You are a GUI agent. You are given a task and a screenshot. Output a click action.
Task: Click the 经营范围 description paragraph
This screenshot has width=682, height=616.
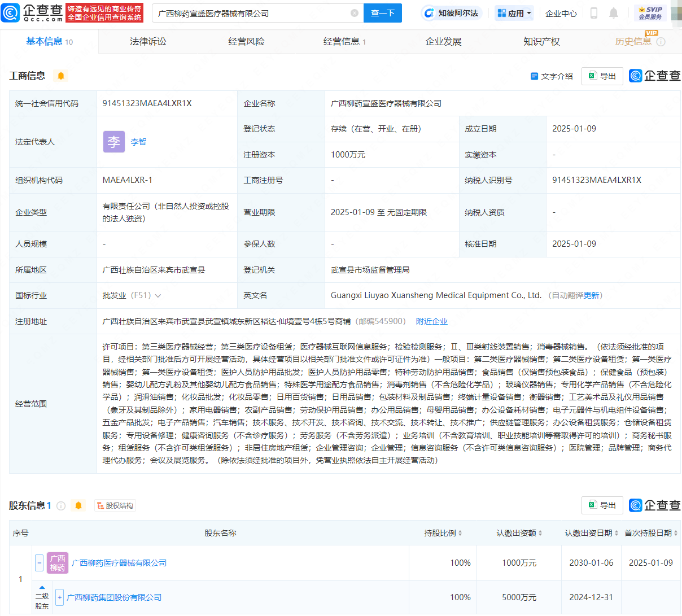click(387, 404)
